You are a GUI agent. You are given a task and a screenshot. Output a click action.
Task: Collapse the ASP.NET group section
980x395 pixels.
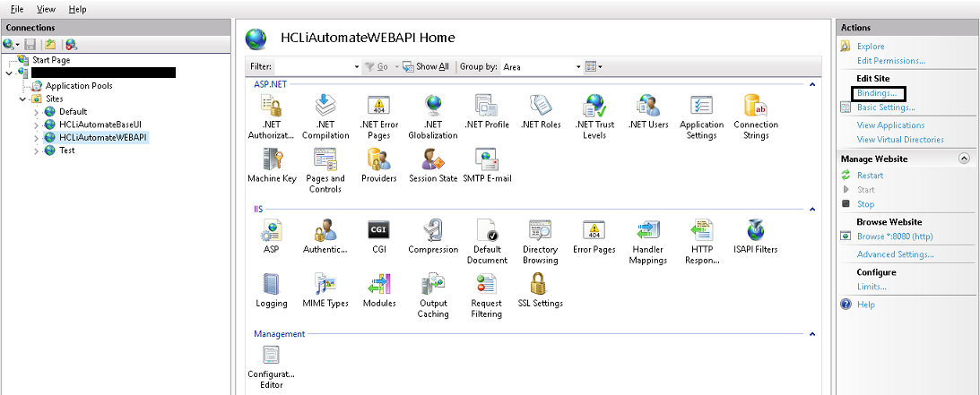click(x=812, y=83)
